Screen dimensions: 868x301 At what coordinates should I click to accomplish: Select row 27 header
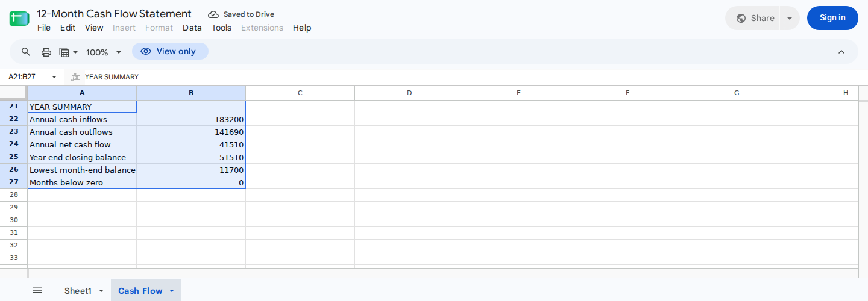pyautogui.click(x=14, y=182)
